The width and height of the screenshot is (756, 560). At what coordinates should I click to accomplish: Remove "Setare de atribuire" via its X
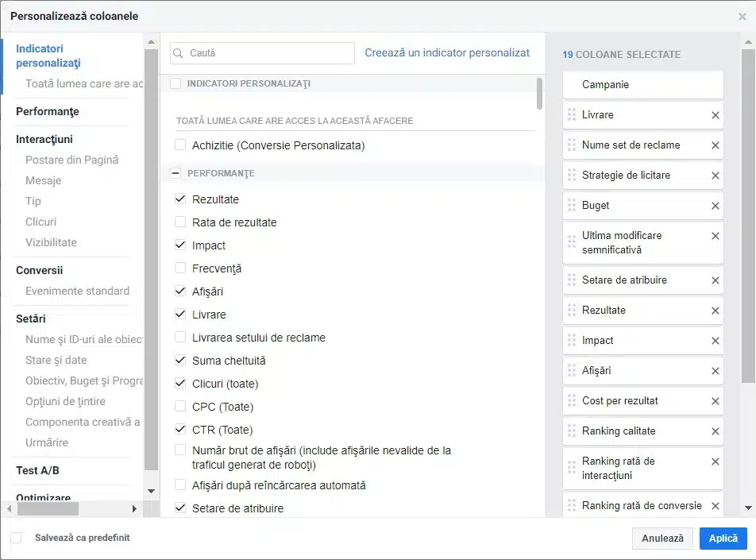(x=714, y=280)
